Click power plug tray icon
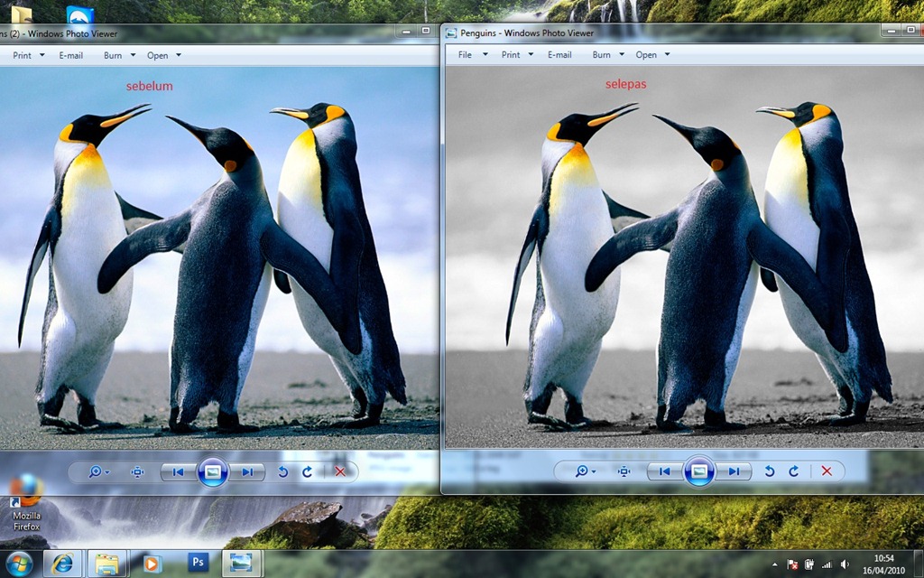924x578 pixels. coord(810,564)
